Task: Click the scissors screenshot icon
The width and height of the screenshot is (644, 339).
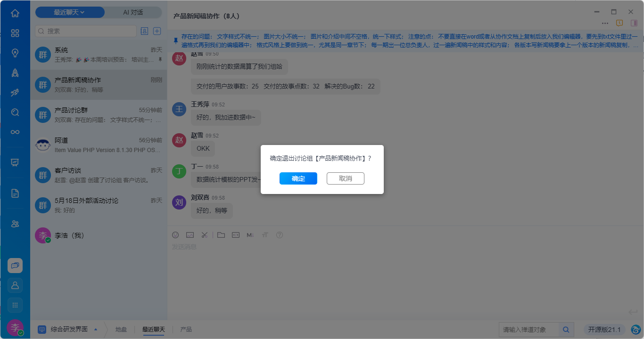Action: [x=205, y=234]
